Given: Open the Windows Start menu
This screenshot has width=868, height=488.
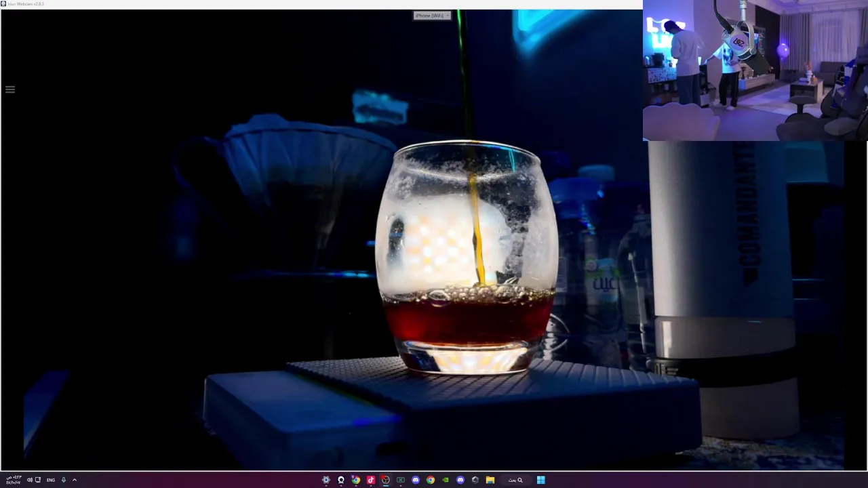Looking at the screenshot, I should [x=541, y=480].
